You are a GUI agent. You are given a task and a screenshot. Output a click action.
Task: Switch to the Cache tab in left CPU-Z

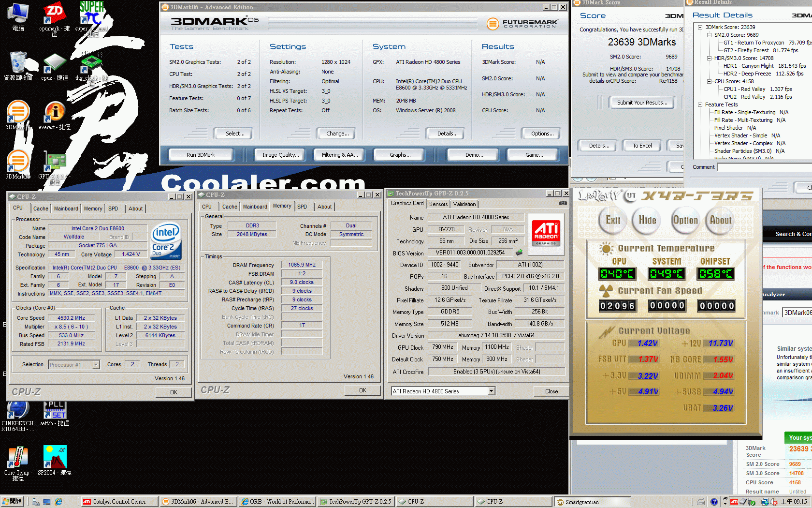[41, 209]
